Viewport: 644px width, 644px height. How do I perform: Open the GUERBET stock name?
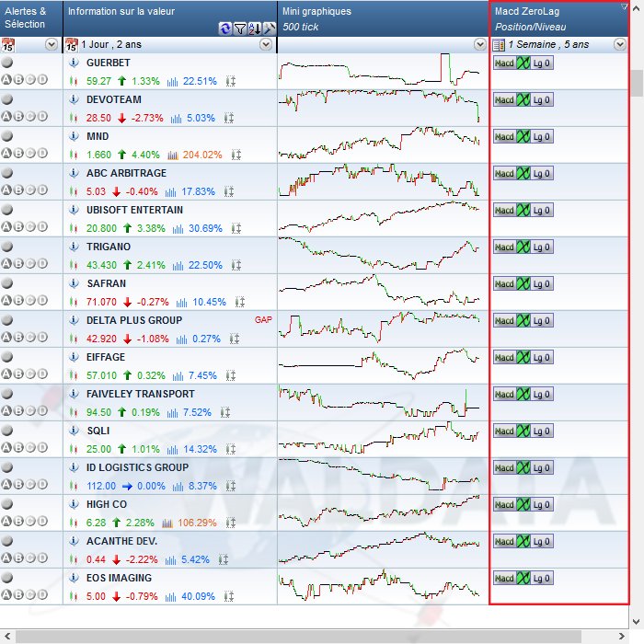108,63
